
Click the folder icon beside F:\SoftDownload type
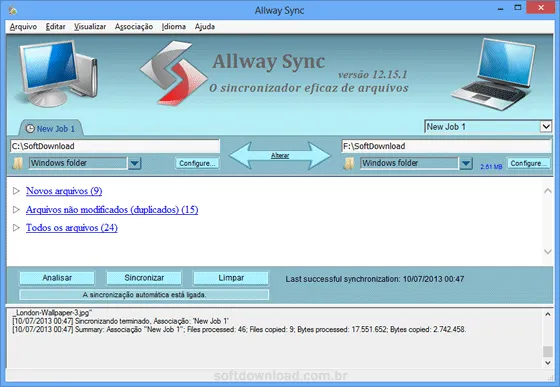tap(349, 164)
